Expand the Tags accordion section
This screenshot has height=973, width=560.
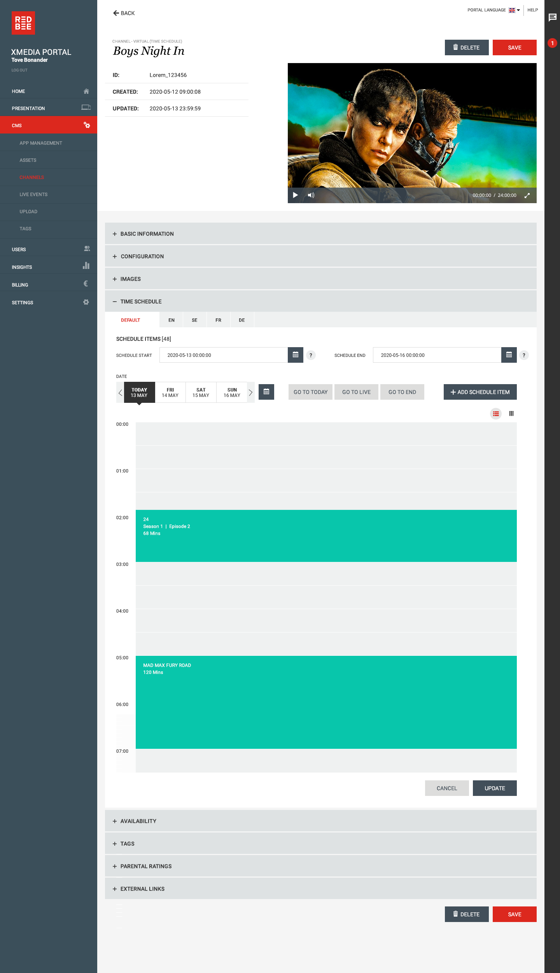tap(321, 843)
